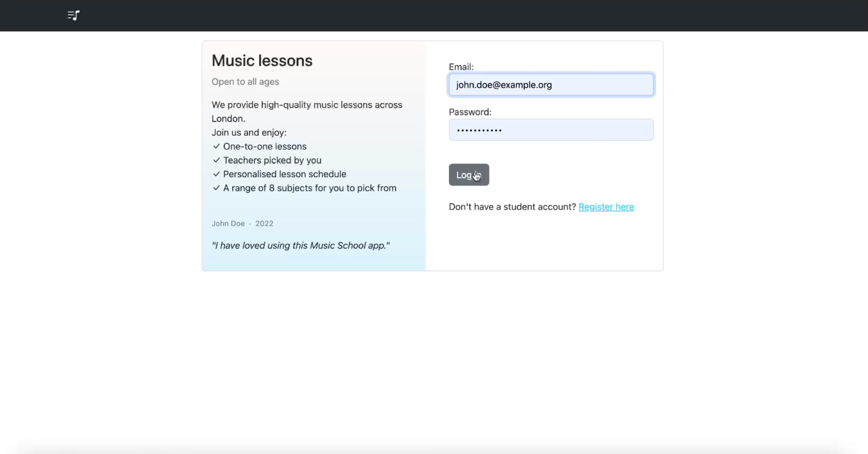The image size is (868, 454).
Task: Open the Register here link
Action: click(606, 207)
